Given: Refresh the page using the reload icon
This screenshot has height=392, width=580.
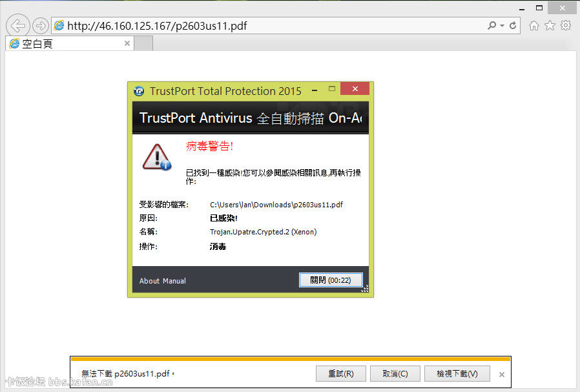Looking at the screenshot, I should [513, 26].
